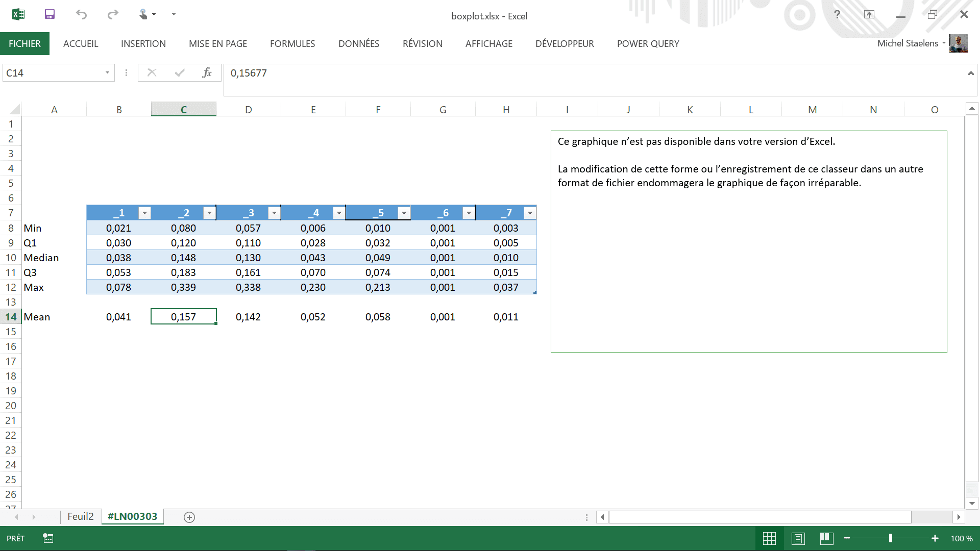
Task: Expand the Name Box dropdown arrow
Action: coord(107,72)
